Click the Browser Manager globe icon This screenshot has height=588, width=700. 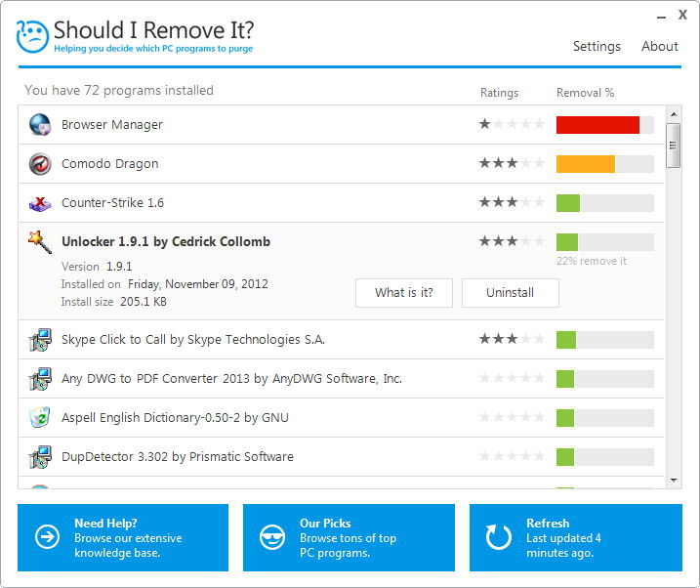point(40,125)
